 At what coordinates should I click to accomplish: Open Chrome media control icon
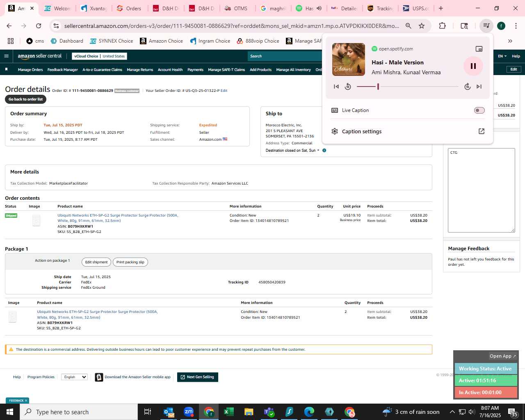pyautogui.click(x=486, y=26)
